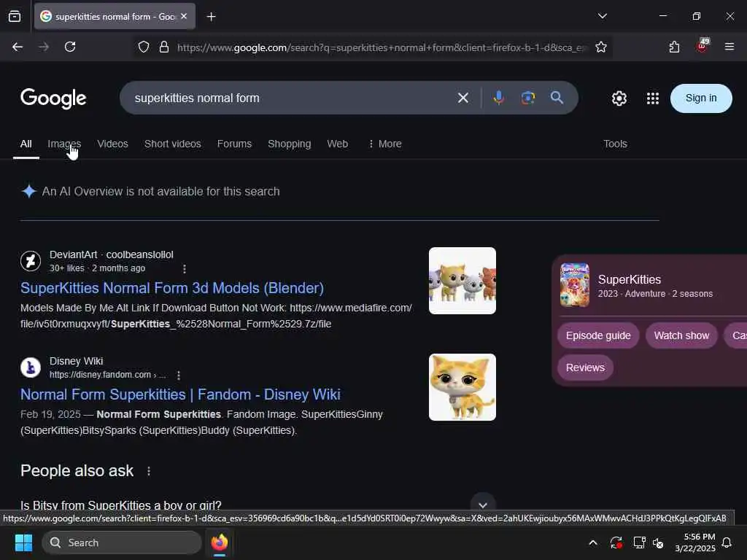The image size is (747, 560).
Task: Click the Firefox View icon in tab bar
Action: click(x=15, y=17)
